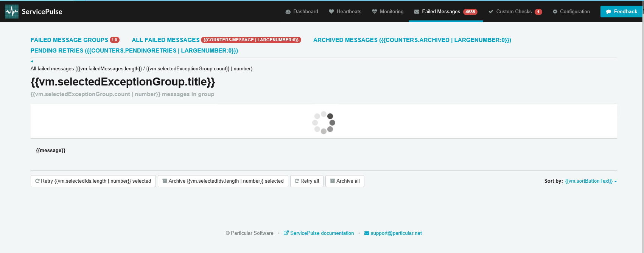This screenshot has width=644, height=253.
Task: Switch to Archived Messages tab
Action: (412, 40)
